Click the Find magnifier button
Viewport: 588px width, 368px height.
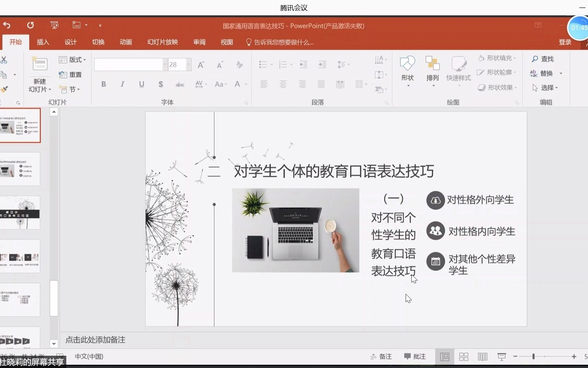[x=543, y=59]
